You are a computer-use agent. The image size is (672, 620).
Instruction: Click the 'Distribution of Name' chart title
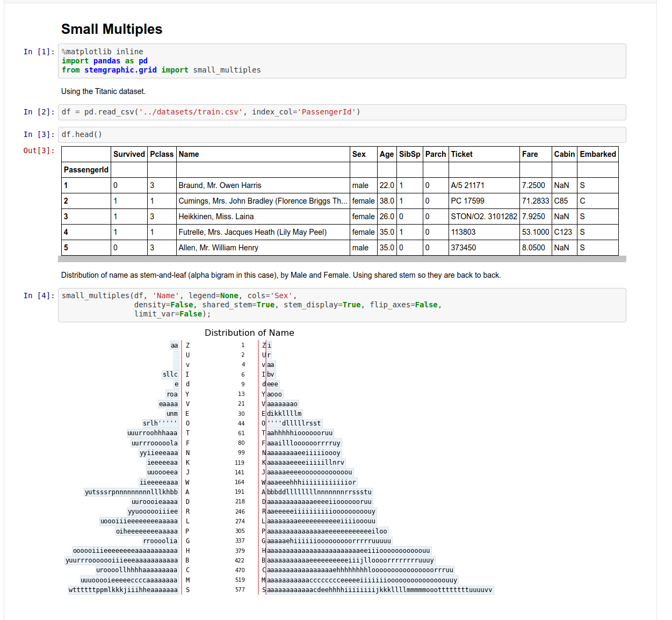249,333
